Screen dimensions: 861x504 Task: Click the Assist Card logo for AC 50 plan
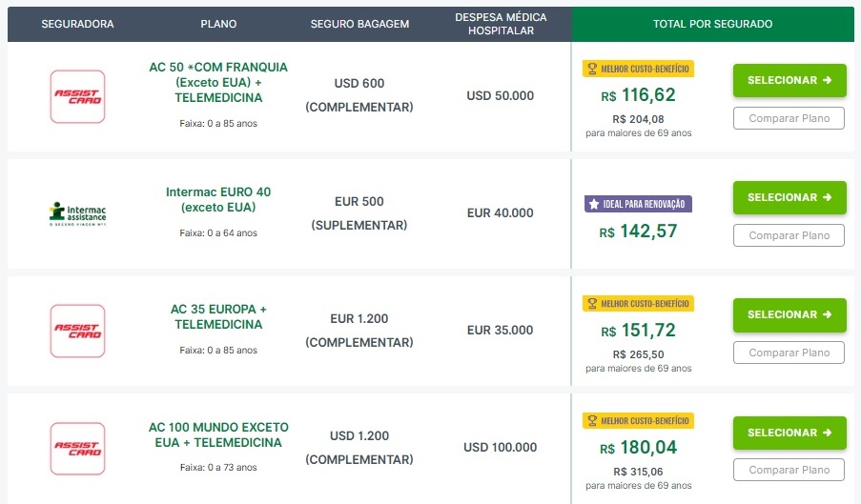point(77,96)
